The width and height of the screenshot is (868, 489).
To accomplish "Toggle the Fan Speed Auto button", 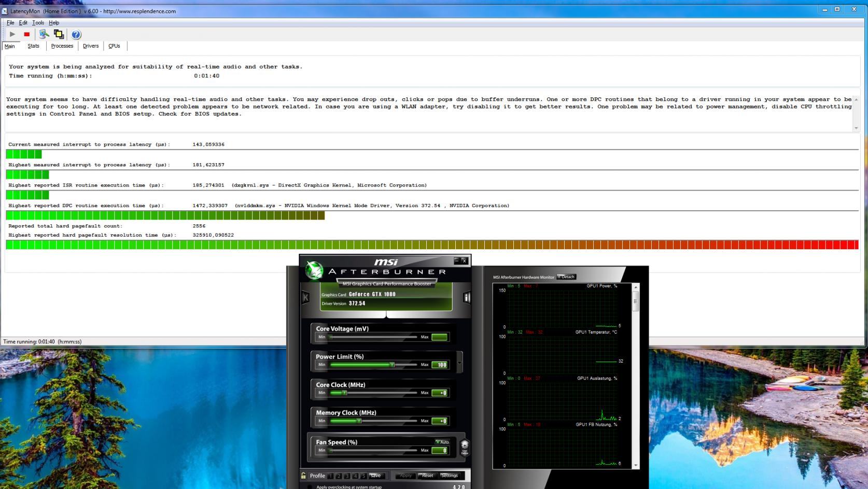I will pyautogui.click(x=442, y=442).
